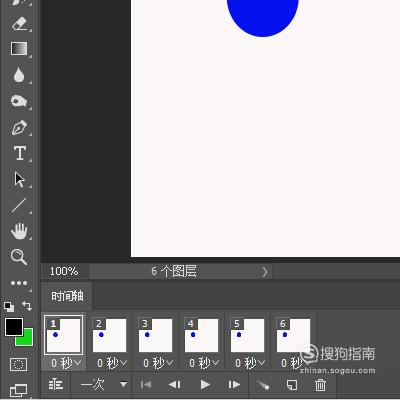
Task: Click the 6 个图层 status text
Action: [174, 271]
